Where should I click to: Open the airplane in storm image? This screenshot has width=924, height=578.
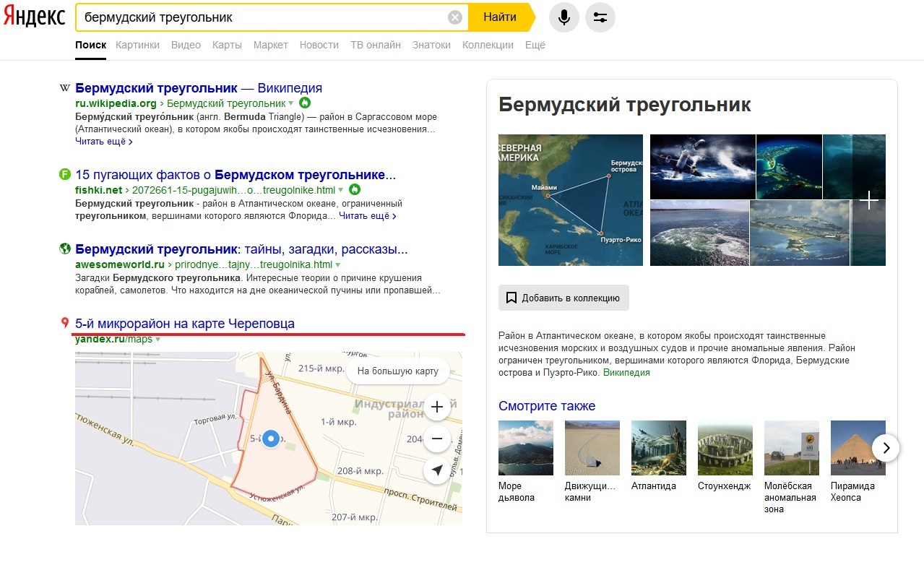[703, 167]
